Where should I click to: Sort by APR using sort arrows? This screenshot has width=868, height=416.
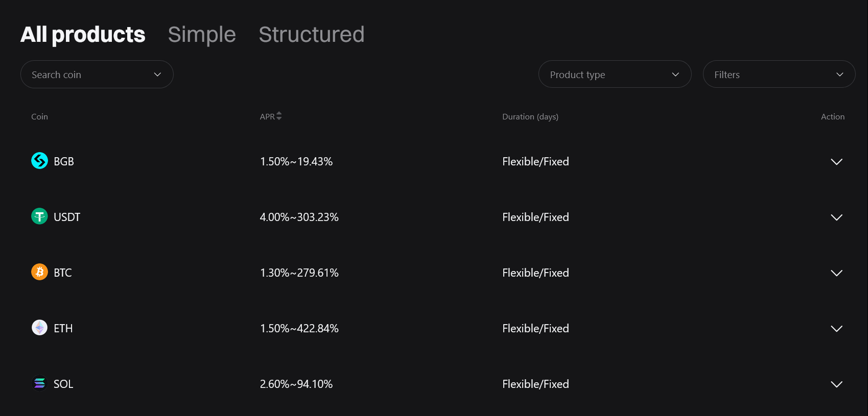coord(279,116)
